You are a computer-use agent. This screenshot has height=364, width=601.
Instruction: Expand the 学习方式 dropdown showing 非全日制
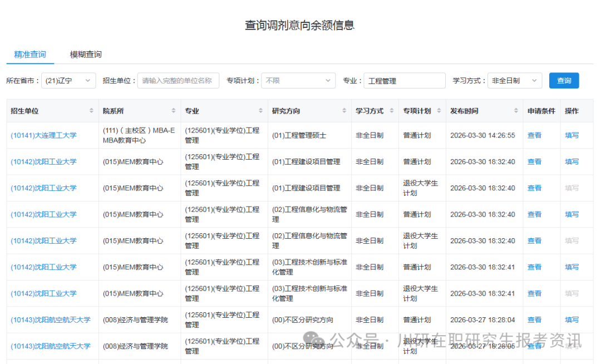(x=515, y=80)
